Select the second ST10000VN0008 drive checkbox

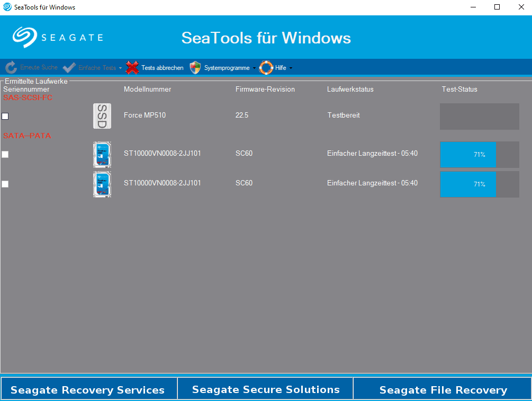(5, 184)
